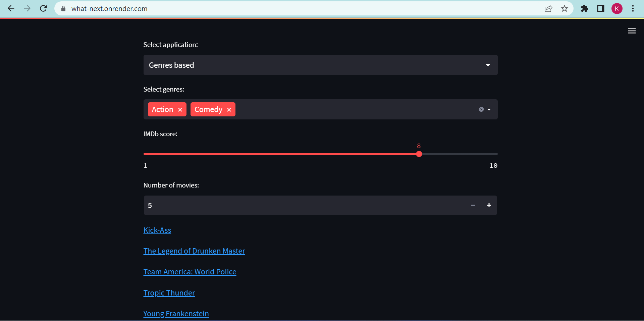This screenshot has width=644, height=321.
Task: Expand the genres selection dropdown
Action: (x=489, y=109)
